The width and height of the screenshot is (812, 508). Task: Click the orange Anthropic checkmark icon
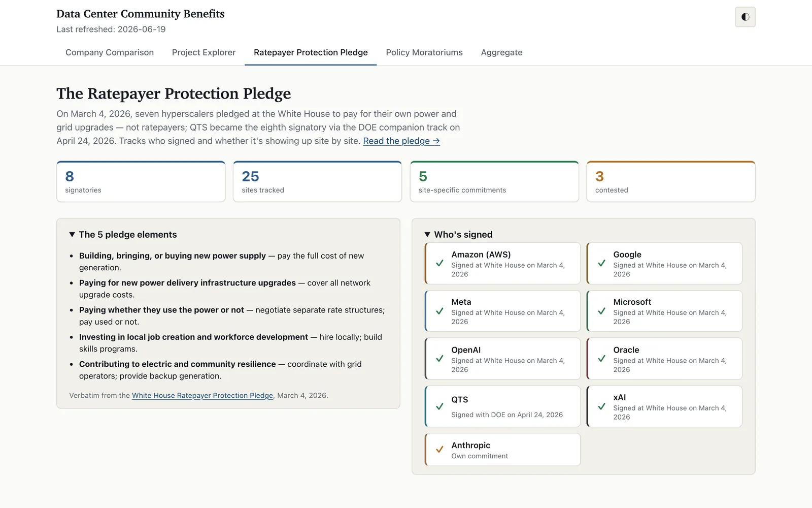439,450
